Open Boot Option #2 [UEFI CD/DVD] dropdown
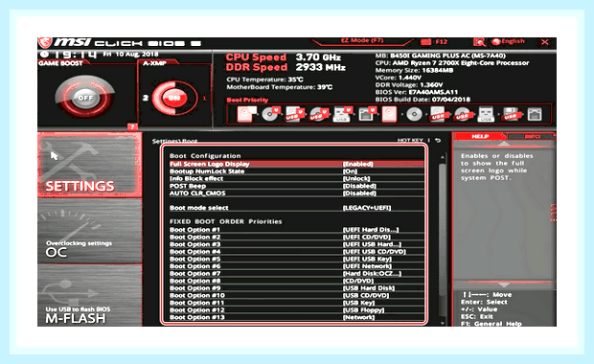 tap(367, 237)
